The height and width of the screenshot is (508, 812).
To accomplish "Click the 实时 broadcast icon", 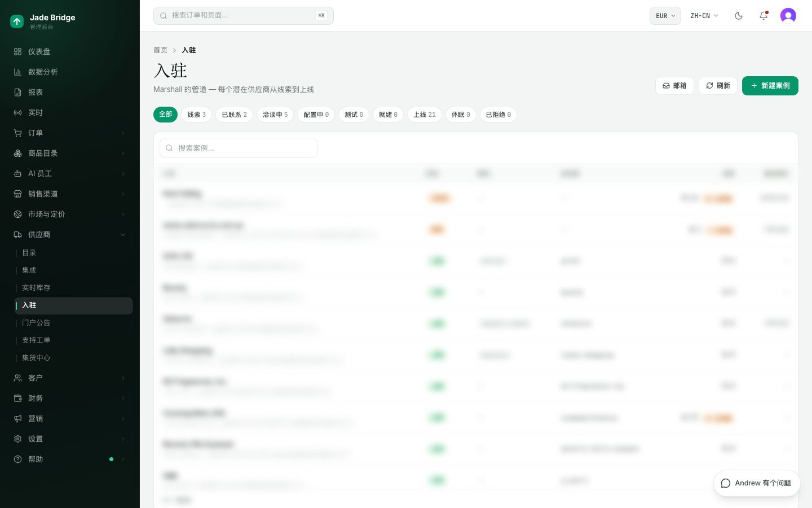I will point(17,112).
